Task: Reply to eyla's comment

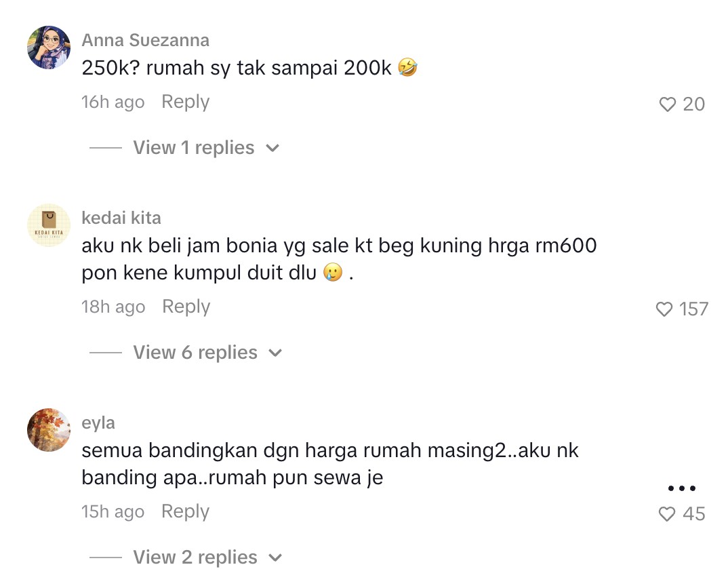Action: 185,511
